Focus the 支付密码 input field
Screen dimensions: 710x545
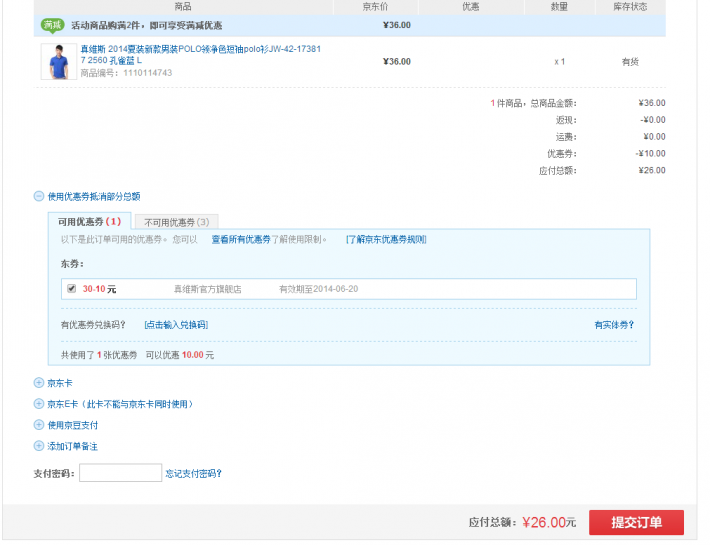tap(120, 473)
